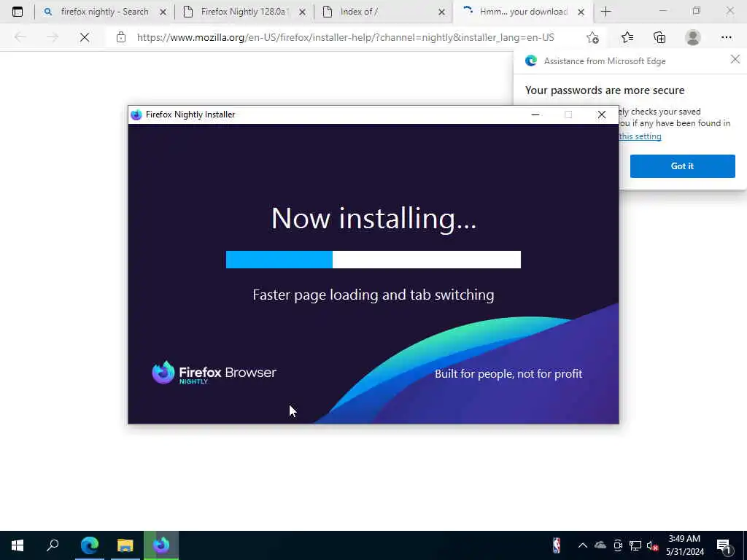Open the tab actions menu icon

coord(18,12)
